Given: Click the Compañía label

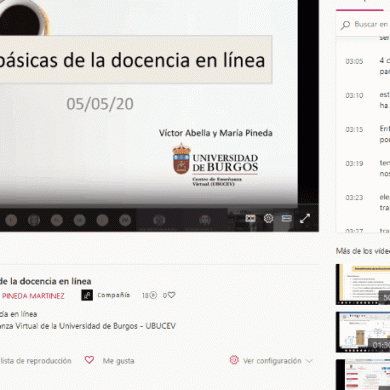Looking at the screenshot, I should tap(113, 295).
